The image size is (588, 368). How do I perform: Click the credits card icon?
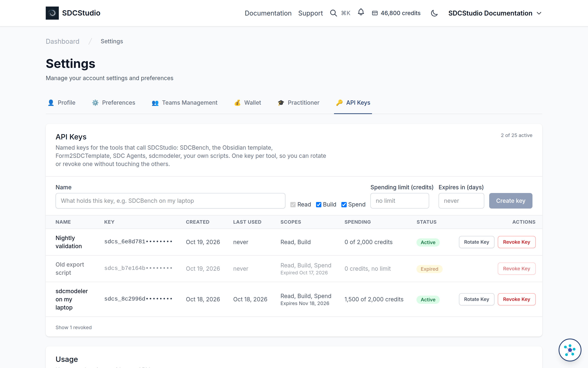point(375,13)
